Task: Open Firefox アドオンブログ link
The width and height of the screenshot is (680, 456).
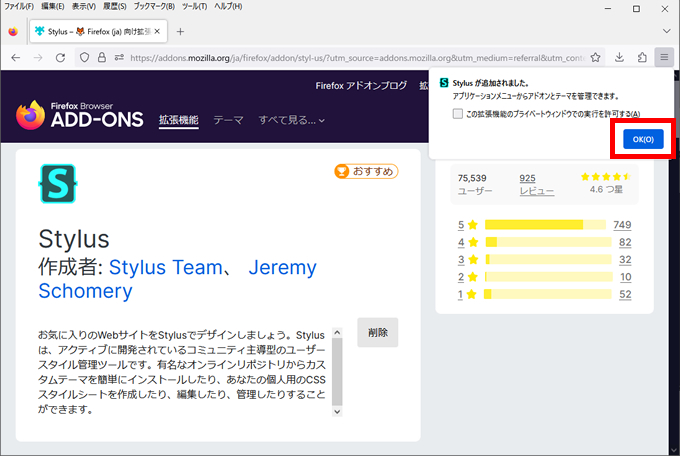Action: (361, 85)
